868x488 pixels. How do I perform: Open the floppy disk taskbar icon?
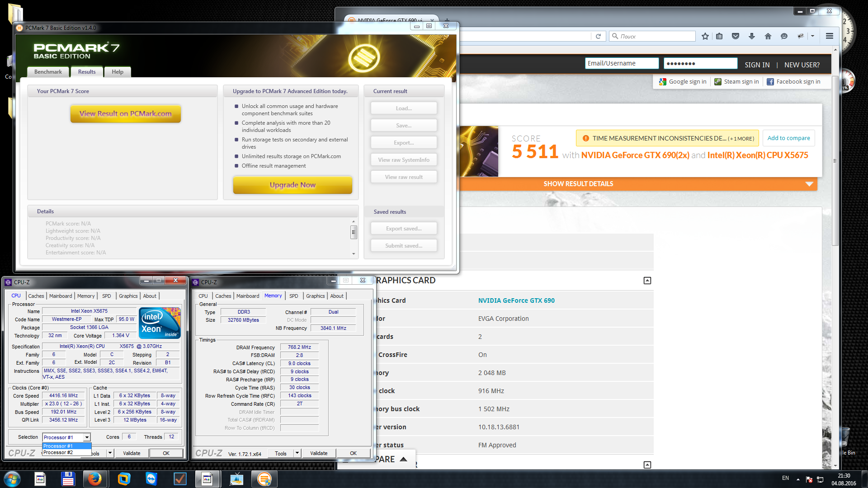(x=68, y=479)
